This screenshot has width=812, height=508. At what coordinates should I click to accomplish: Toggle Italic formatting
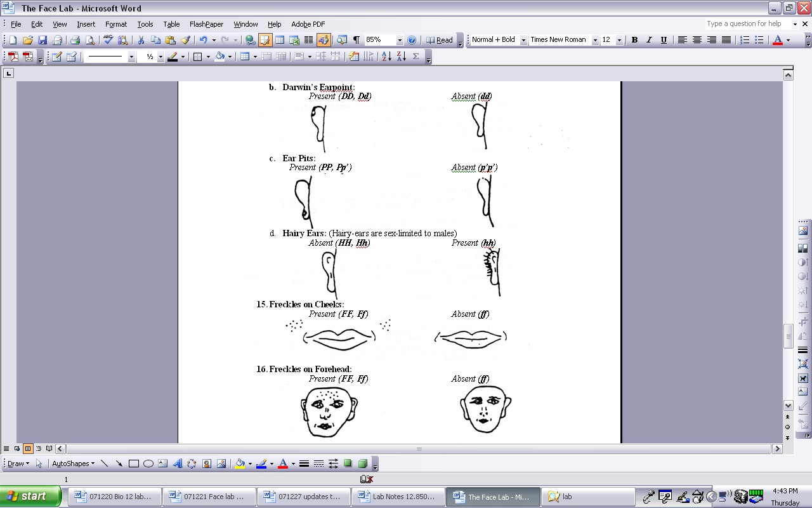[x=649, y=40]
